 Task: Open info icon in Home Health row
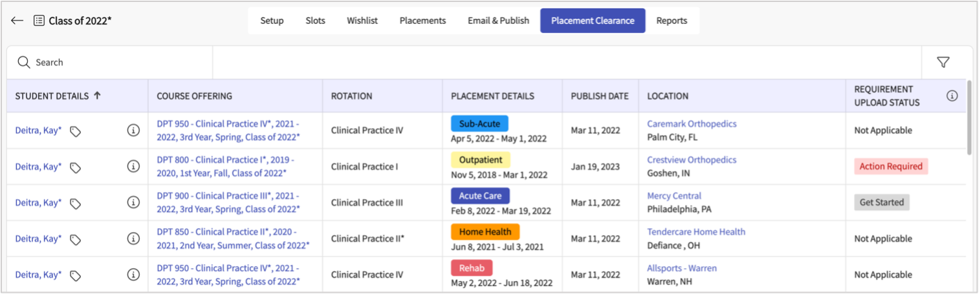[133, 239]
